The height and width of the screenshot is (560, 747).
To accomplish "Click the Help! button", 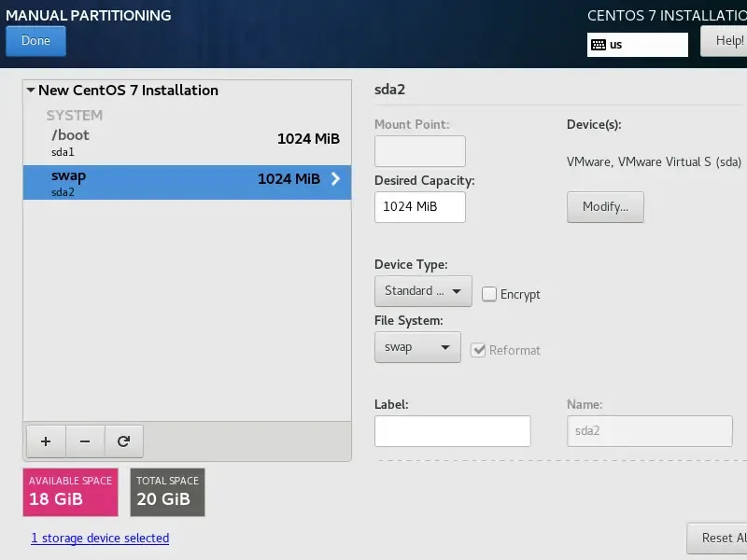I will pyautogui.click(x=724, y=41).
